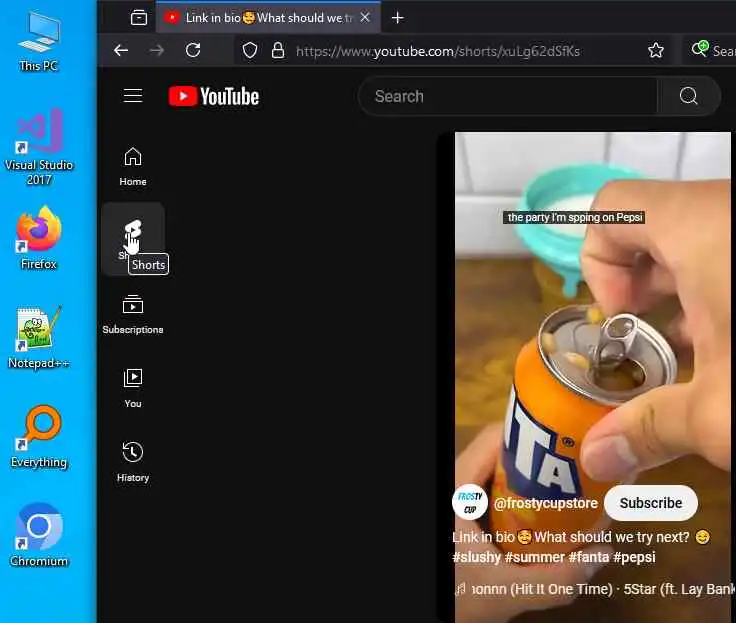This screenshot has height=623, width=736.
Task: Open Subscriptions in the sidebar
Action: coord(133,315)
